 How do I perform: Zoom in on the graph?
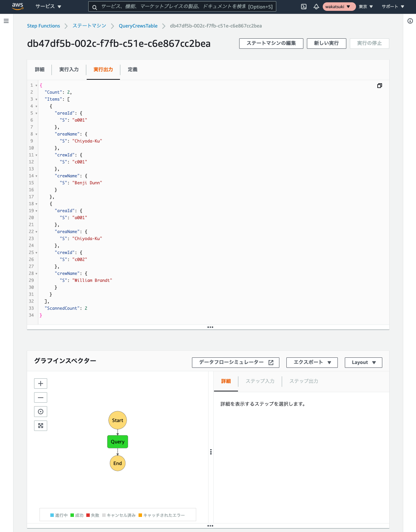(x=41, y=383)
